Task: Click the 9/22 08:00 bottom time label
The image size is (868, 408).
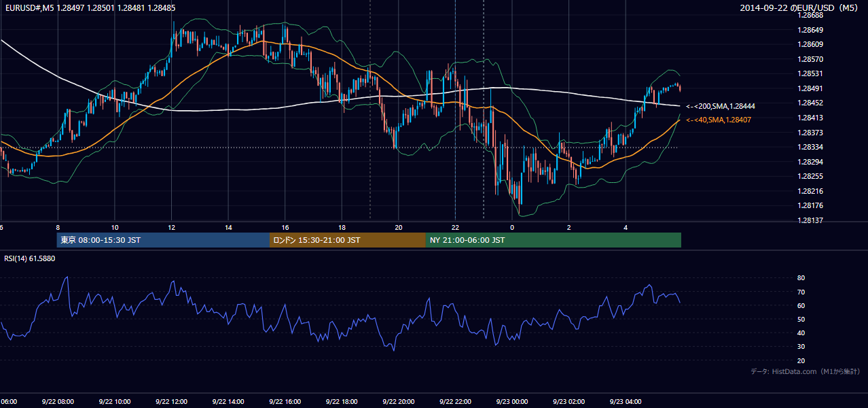Action: pyautogui.click(x=58, y=402)
